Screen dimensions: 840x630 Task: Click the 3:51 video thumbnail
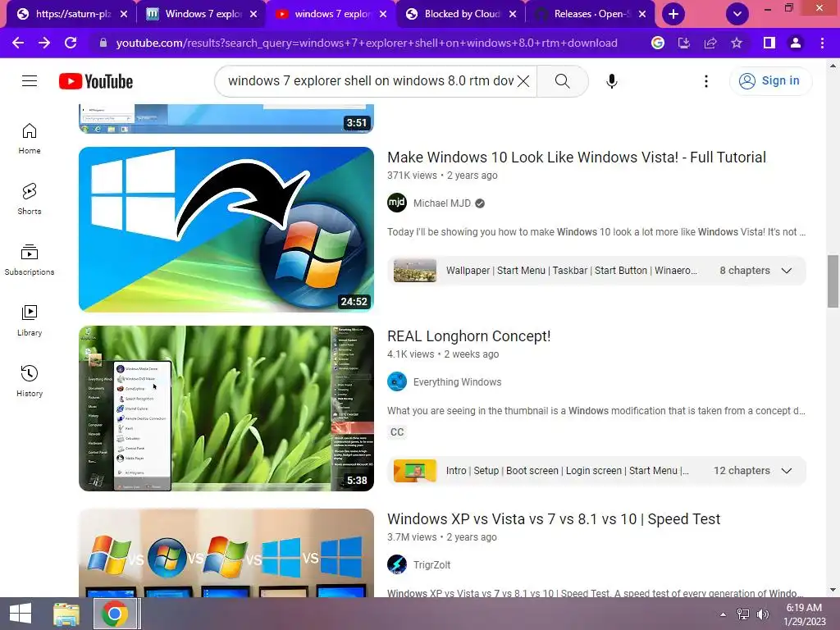point(226,118)
